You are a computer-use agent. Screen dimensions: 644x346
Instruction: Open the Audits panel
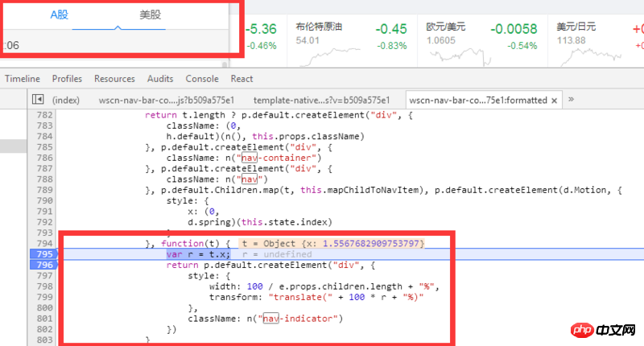pos(160,79)
